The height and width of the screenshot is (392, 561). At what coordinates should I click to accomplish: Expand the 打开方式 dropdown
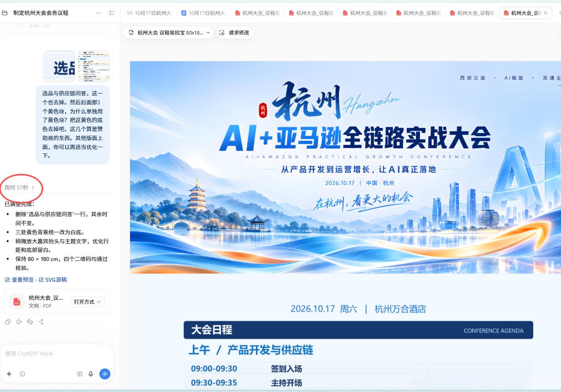click(x=87, y=302)
